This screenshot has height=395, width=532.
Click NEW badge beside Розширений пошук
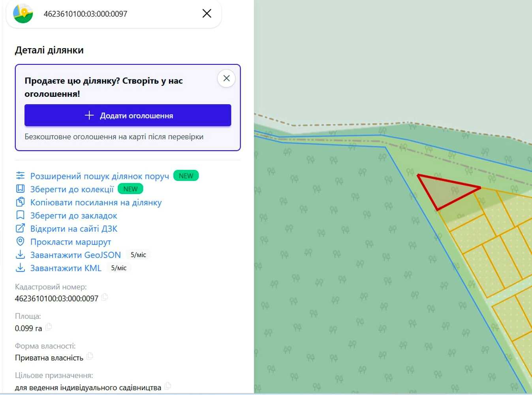(186, 176)
